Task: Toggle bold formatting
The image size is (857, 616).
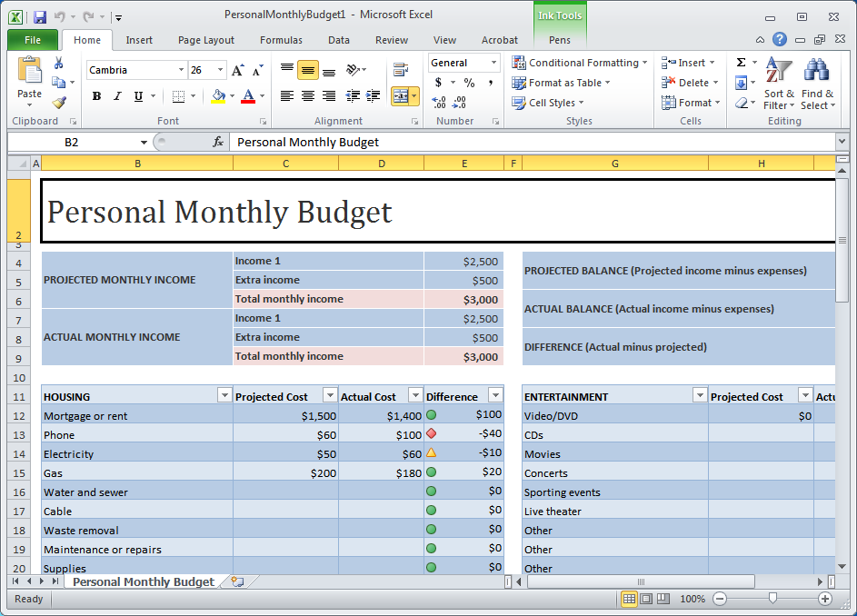Action: [95, 95]
